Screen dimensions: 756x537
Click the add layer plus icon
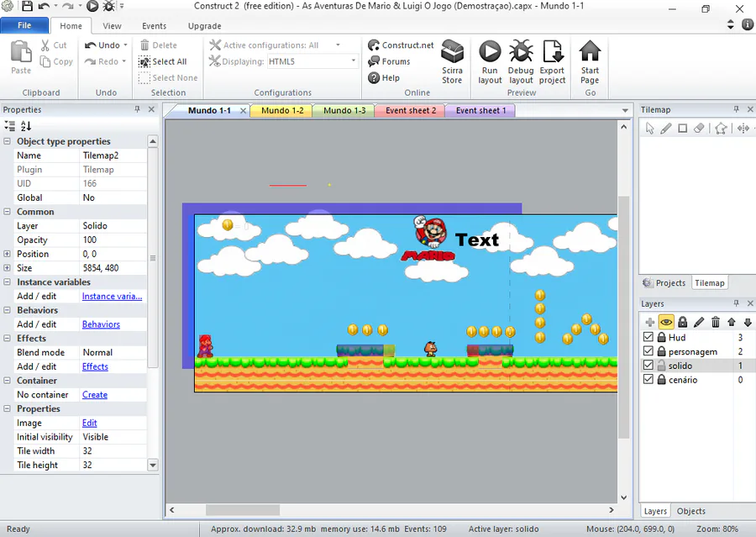649,323
